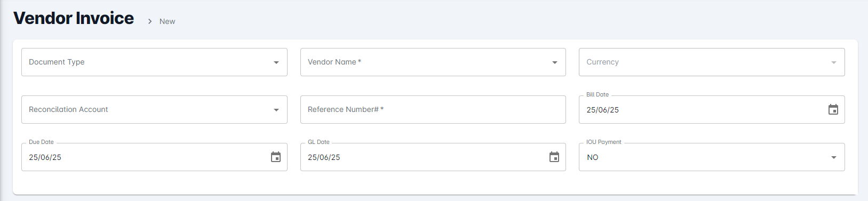
Task: Click the Currency dropdown arrow
Action: pos(834,62)
